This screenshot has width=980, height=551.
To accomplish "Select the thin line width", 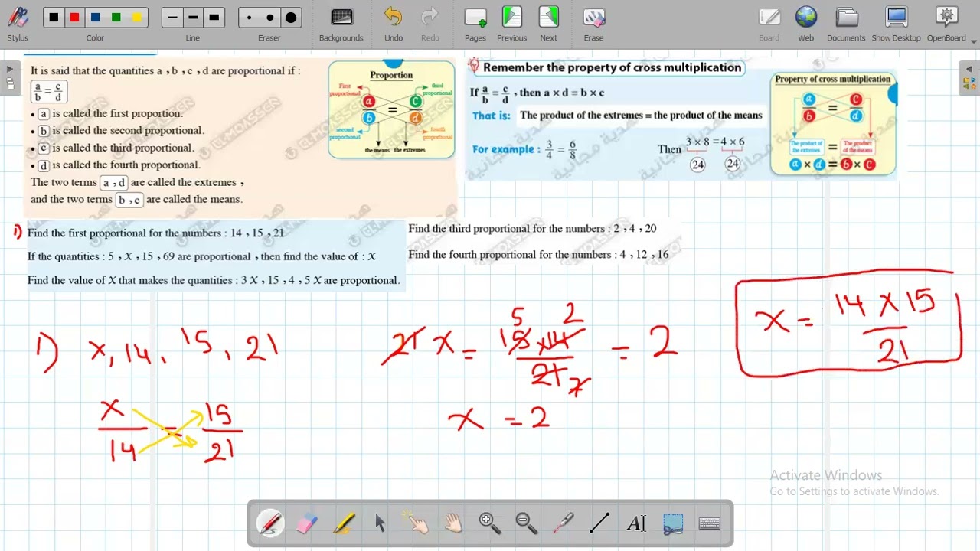I will coord(172,18).
